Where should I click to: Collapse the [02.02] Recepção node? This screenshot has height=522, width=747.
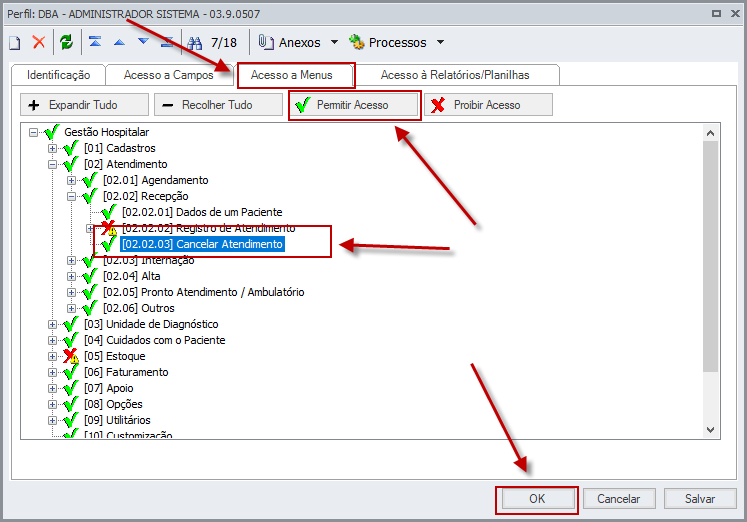pos(71,196)
